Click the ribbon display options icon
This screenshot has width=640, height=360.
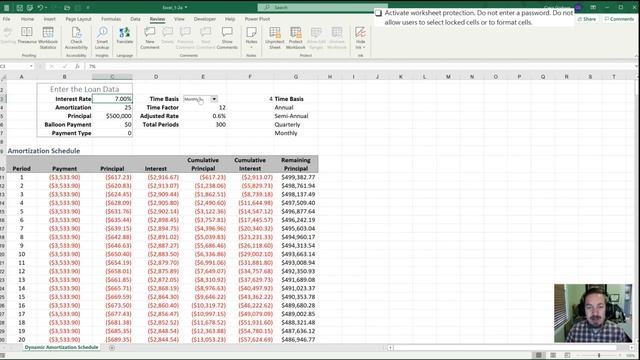click(x=593, y=7)
